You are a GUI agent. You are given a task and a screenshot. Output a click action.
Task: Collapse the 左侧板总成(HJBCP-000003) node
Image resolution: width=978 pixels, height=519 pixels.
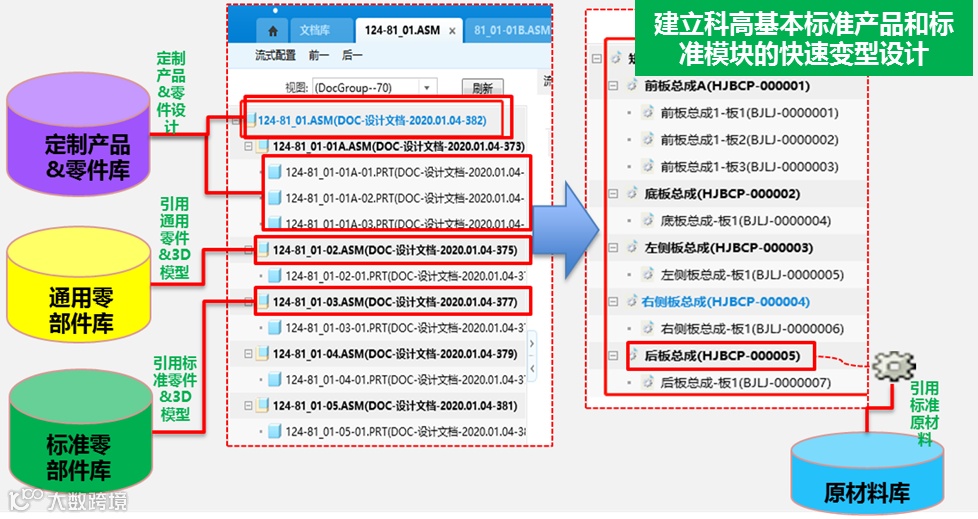click(613, 248)
